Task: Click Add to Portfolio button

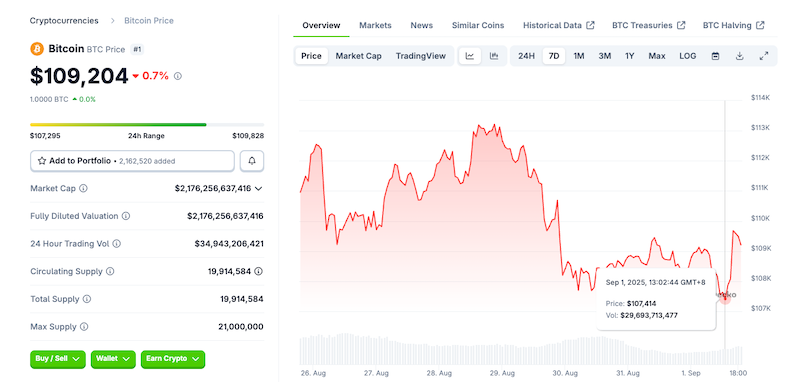Action: pyautogui.click(x=132, y=161)
